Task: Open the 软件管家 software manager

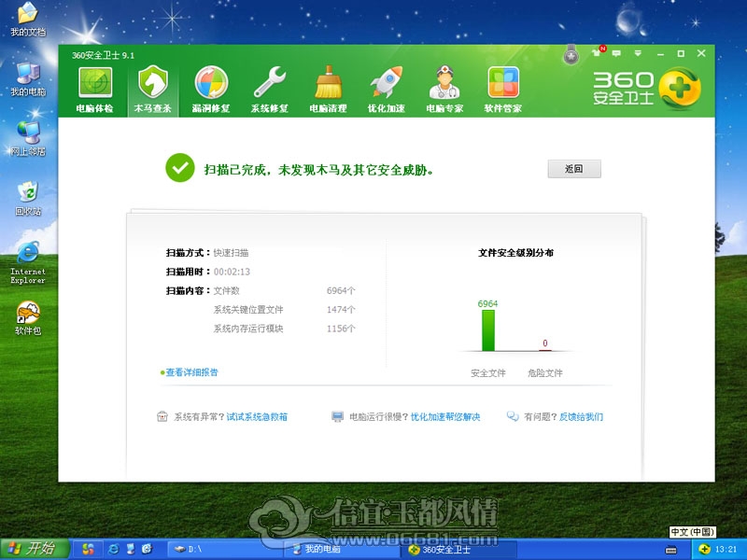Action: tap(503, 89)
